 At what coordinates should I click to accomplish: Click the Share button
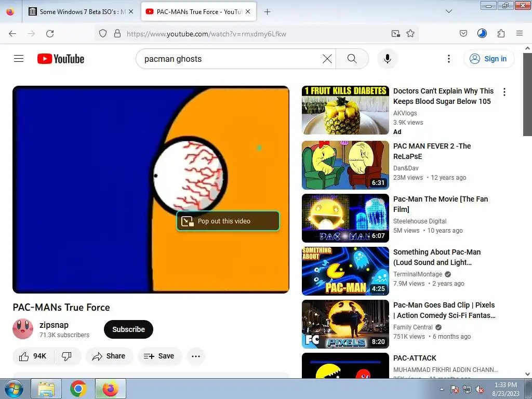point(109,356)
